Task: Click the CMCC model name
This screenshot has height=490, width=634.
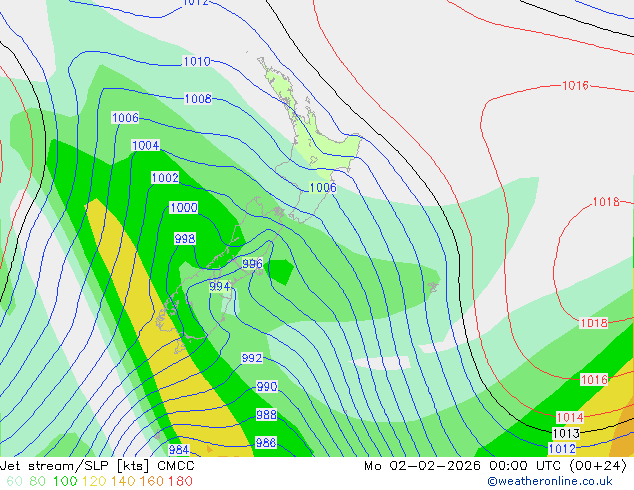Action: [176, 466]
